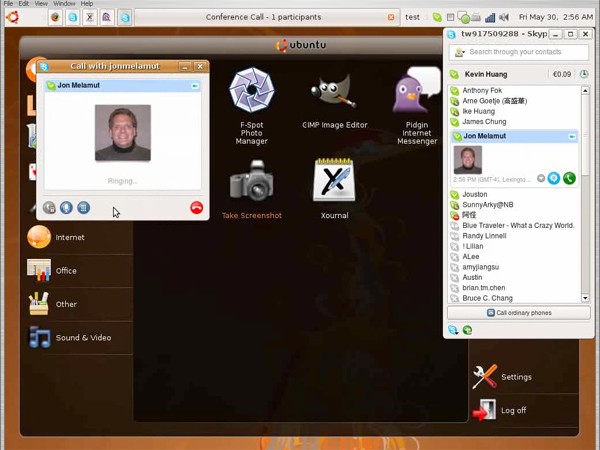This screenshot has height=450, width=600.
Task: Click Skype status icon at window bottom
Action: [x=453, y=330]
